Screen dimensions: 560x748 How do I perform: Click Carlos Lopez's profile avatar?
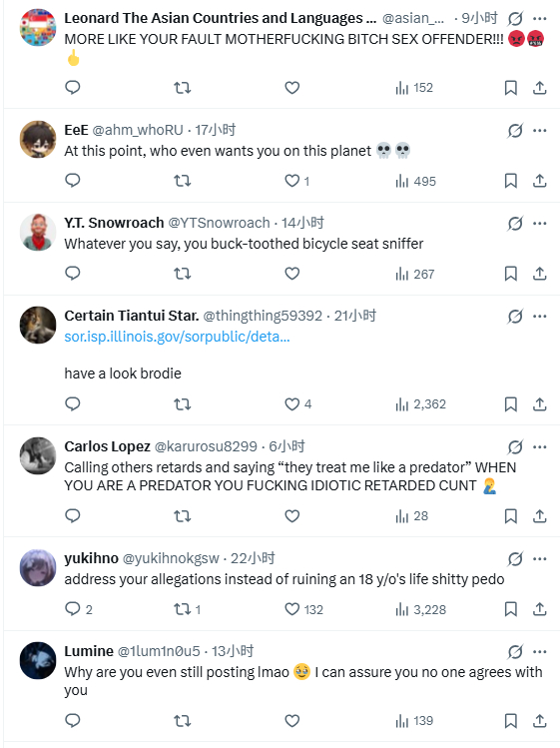(x=38, y=455)
